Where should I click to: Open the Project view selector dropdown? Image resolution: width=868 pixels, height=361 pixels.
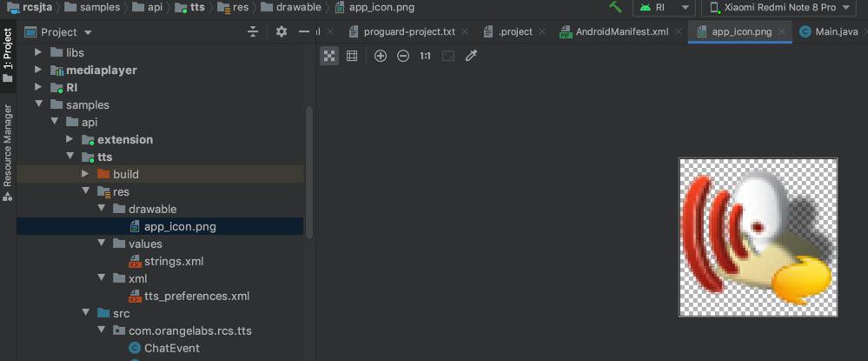(x=58, y=32)
